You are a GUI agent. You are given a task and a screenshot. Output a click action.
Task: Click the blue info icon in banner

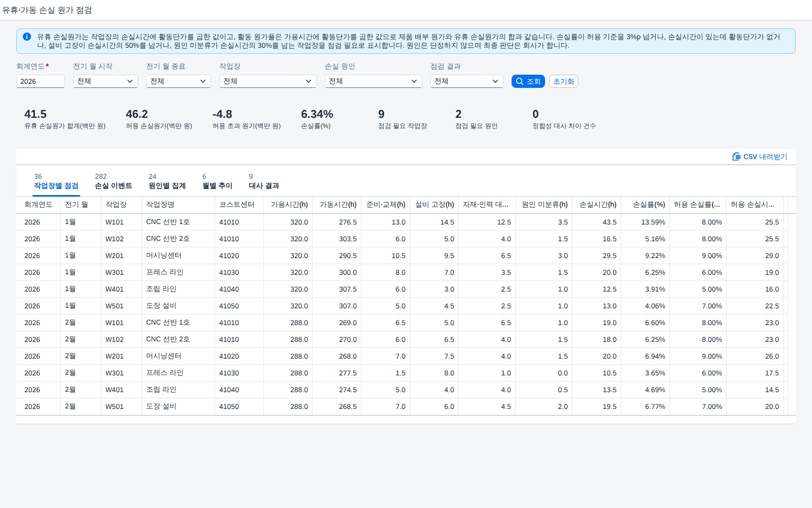[x=27, y=37]
